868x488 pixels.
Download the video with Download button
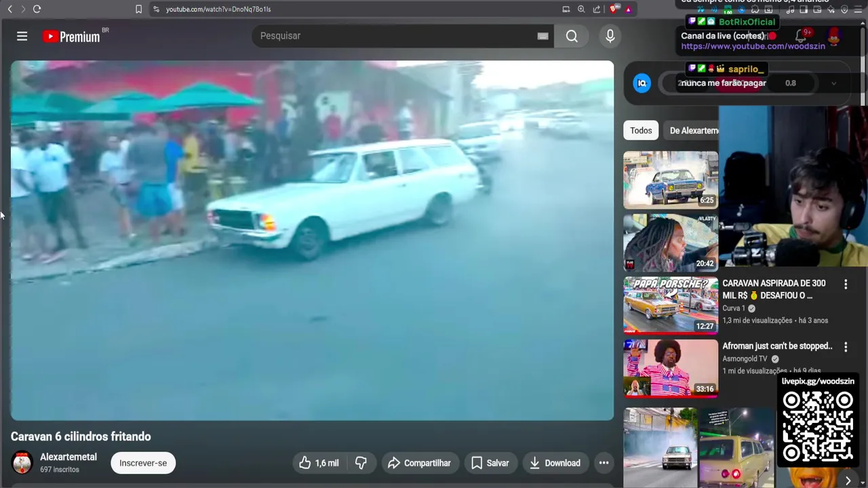click(x=555, y=463)
